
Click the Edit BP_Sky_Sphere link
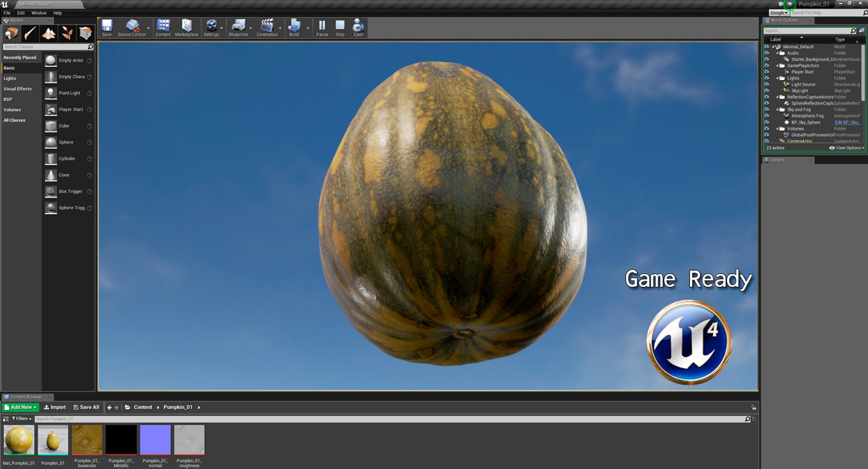847,122
